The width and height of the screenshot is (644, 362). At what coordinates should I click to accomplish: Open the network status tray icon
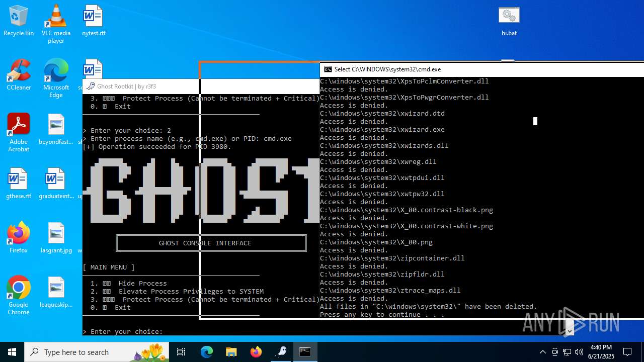pos(567,352)
